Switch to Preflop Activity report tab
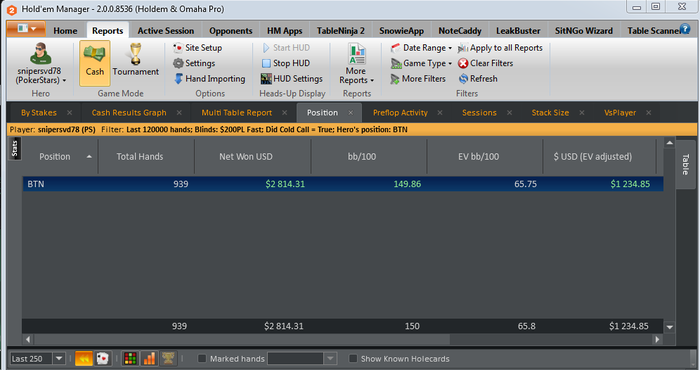700x370 pixels. [400, 113]
